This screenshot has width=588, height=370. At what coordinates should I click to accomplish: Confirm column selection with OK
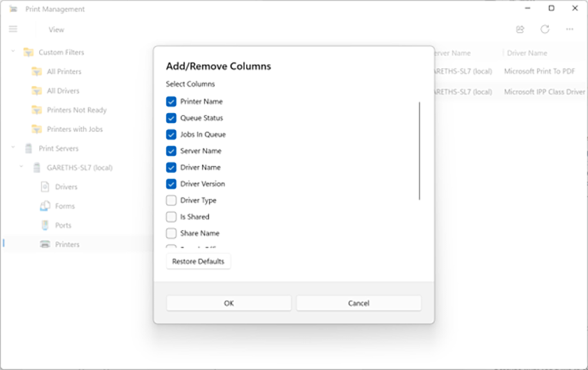(x=229, y=303)
